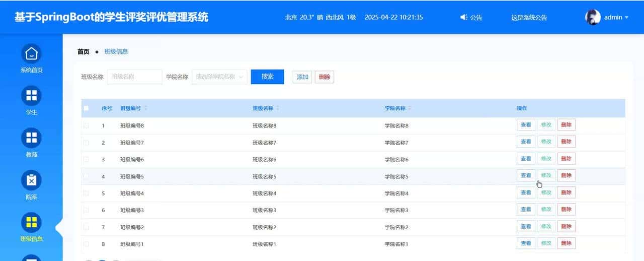Click the system title 基于SpringBoot的学生评奖评优管理系统
Viewport: 644px width, 261px height.
pyautogui.click(x=111, y=17)
